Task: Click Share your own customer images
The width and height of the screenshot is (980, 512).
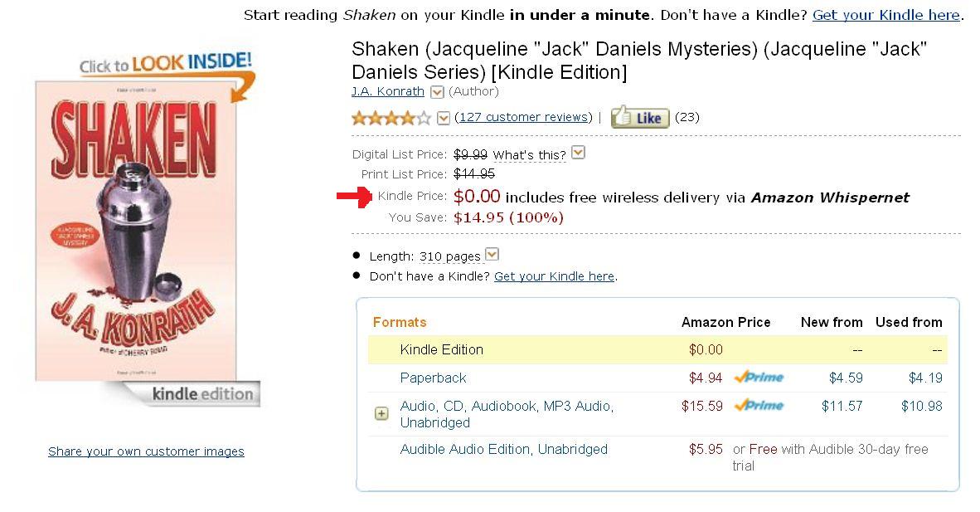Action: coord(146,451)
